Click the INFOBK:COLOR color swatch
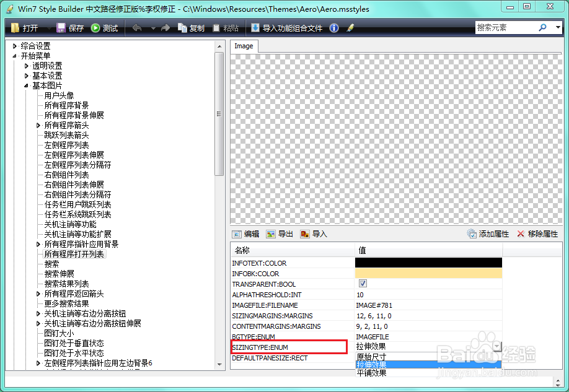 pyautogui.click(x=428, y=273)
